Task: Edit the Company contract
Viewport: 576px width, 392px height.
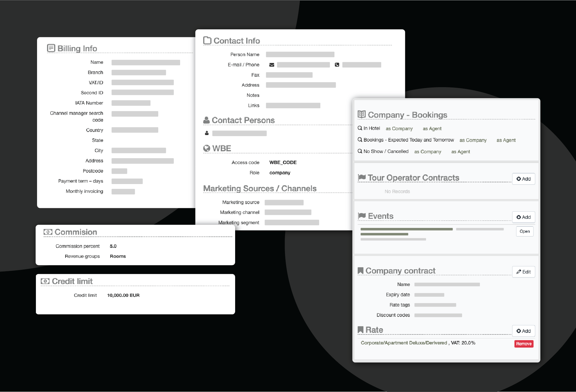Action: 523,272
